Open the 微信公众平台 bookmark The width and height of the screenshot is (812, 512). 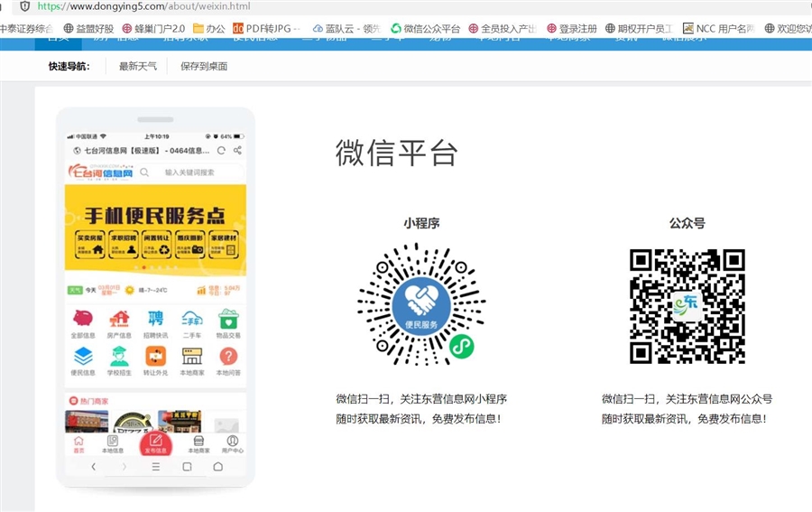(x=425, y=28)
